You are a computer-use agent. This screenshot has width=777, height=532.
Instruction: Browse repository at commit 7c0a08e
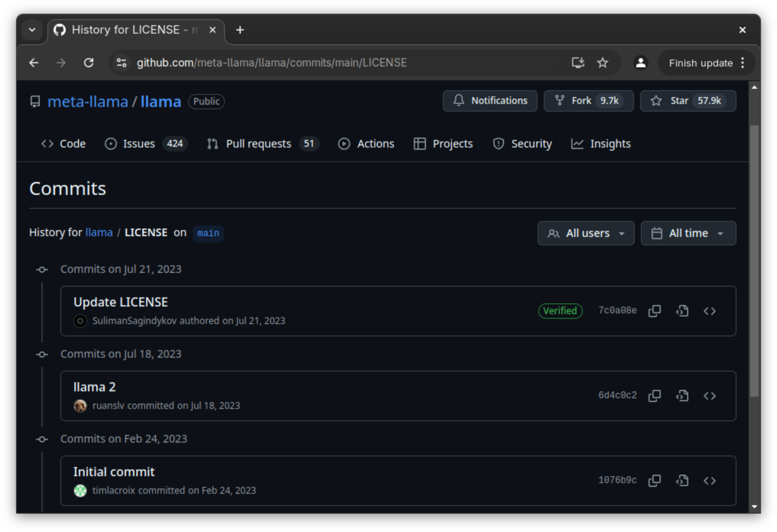(709, 311)
